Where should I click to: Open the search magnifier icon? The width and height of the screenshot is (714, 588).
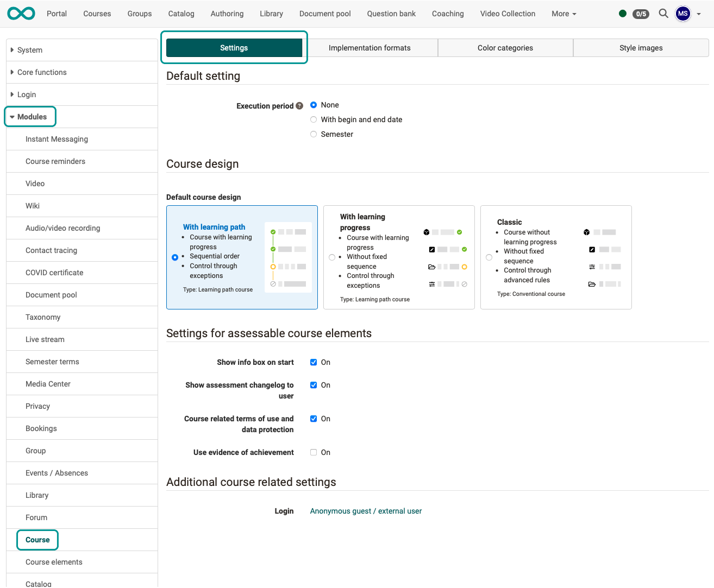click(663, 14)
